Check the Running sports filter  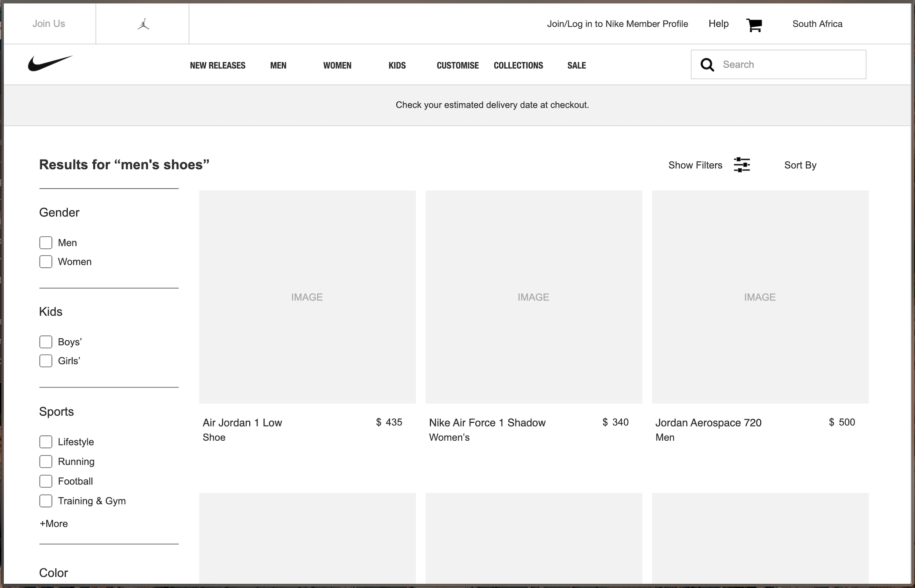46,462
